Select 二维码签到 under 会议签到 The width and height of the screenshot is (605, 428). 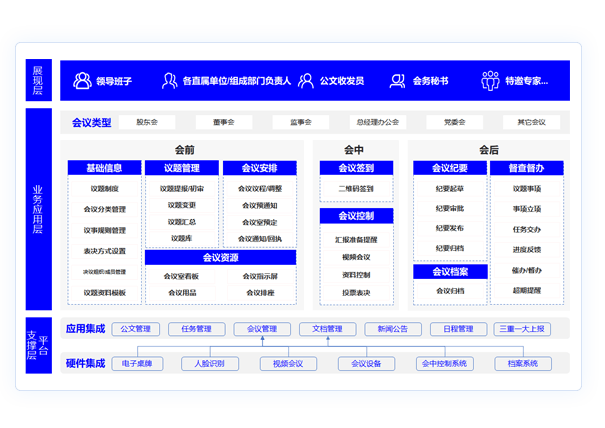(356, 188)
